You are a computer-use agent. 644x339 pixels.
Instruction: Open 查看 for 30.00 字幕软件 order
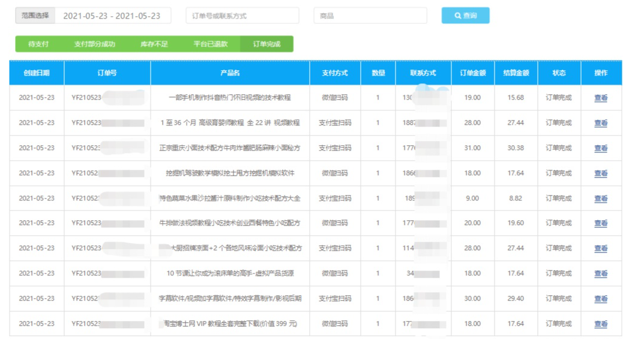[600, 299]
